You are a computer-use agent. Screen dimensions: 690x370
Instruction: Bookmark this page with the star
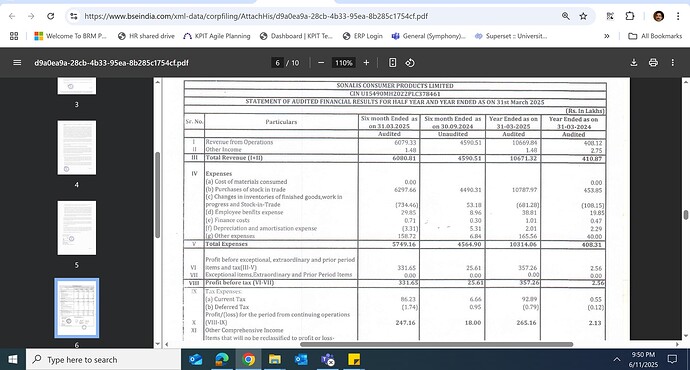click(x=584, y=16)
